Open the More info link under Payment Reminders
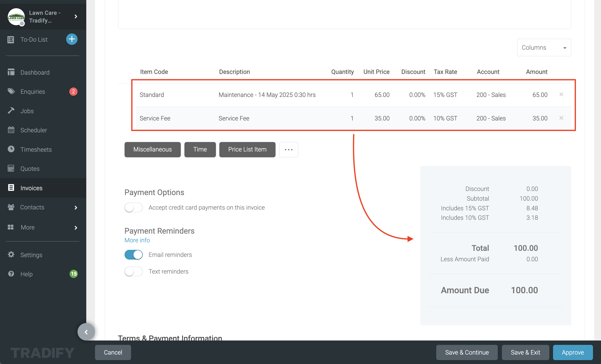The height and width of the screenshot is (364, 601). tap(137, 240)
